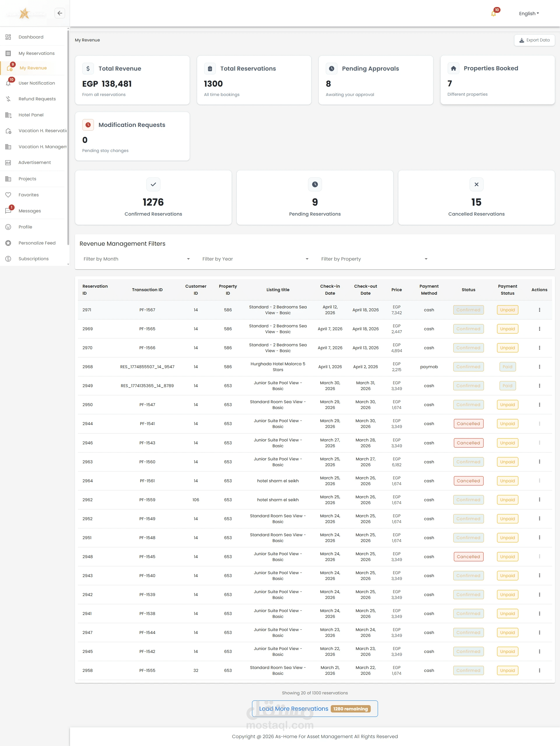The image size is (560, 746).
Task: Open the English language selector
Action: coord(528,13)
